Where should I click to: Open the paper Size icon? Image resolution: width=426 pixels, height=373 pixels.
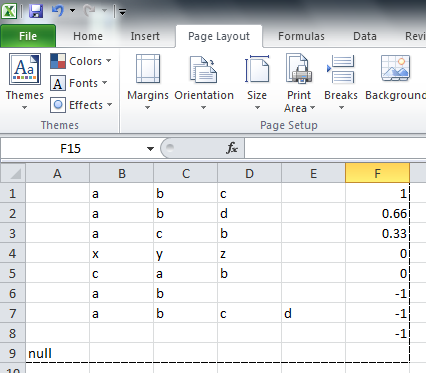coord(257,69)
